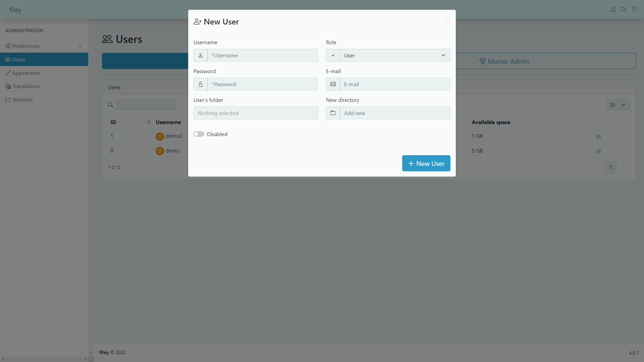The height and width of the screenshot is (362, 644).
Task: Open Statistics in the sidebar
Action: [22, 100]
